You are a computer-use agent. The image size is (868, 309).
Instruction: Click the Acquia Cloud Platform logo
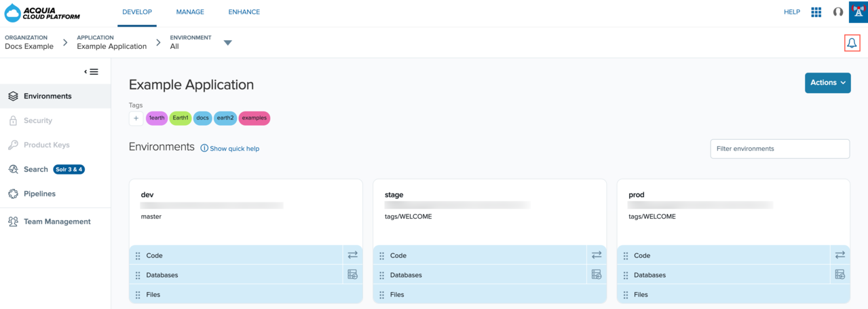point(42,13)
